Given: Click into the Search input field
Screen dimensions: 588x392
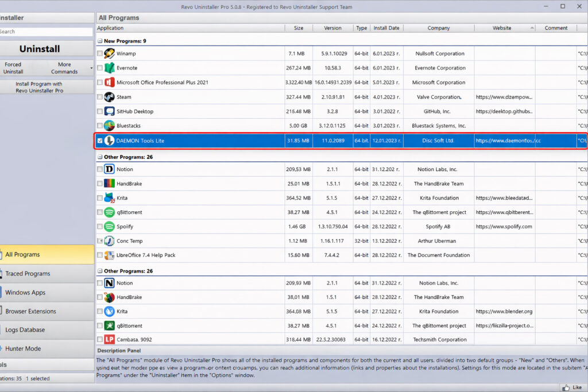Looking at the screenshot, I should [46, 32].
